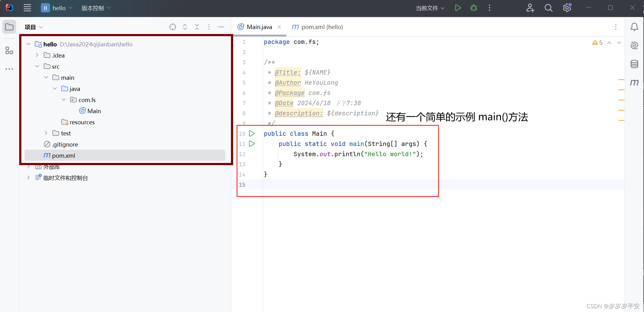The width and height of the screenshot is (644, 312).
Task: Open the AI assistant spiral icon
Action: [634, 45]
